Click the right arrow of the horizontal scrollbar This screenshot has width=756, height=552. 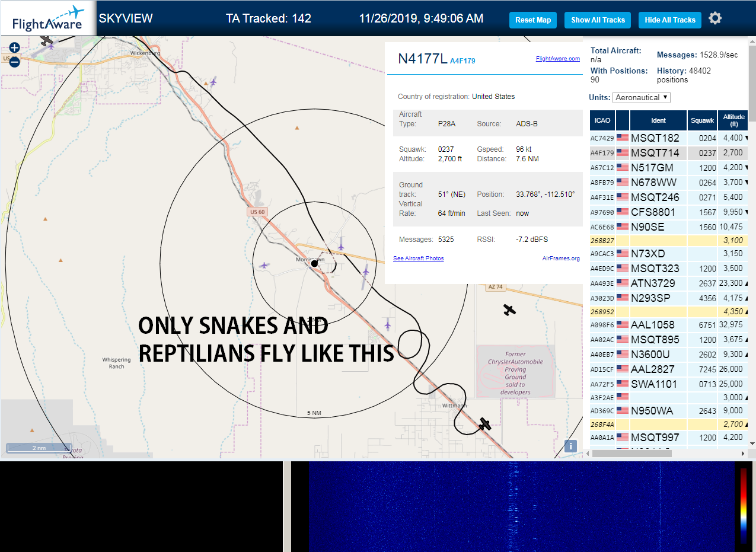click(x=744, y=454)
